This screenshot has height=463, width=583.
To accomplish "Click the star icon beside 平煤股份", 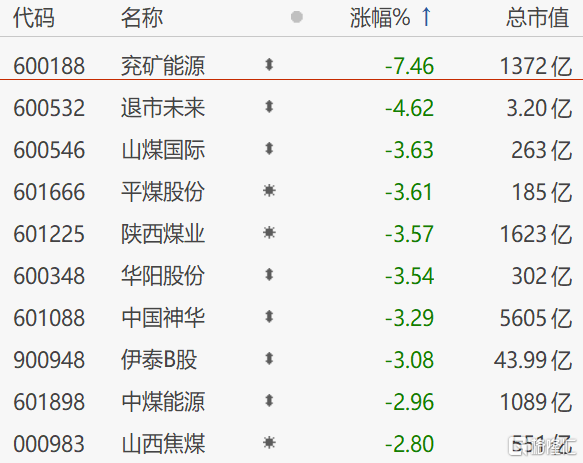I will [x=269, y=191].
